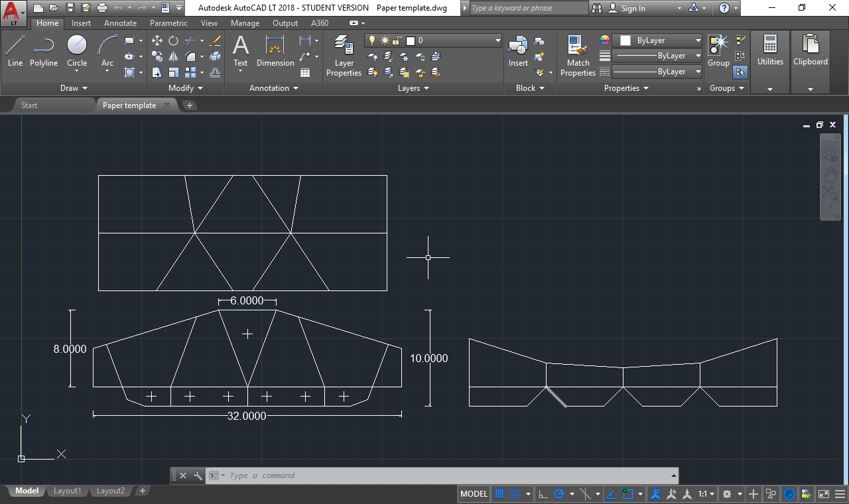849x504 pixels.
Task: Toggle group selection on/off in Groups panel
Action: click(741, 72)
